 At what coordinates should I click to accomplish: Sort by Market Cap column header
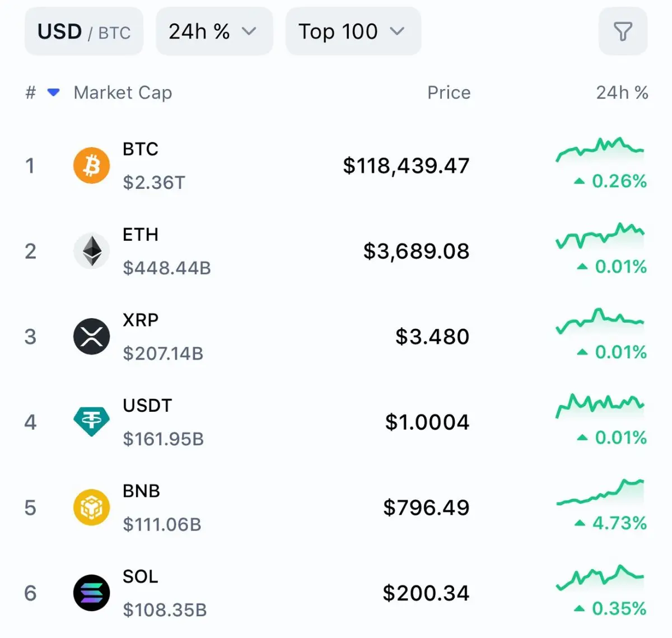123,92
